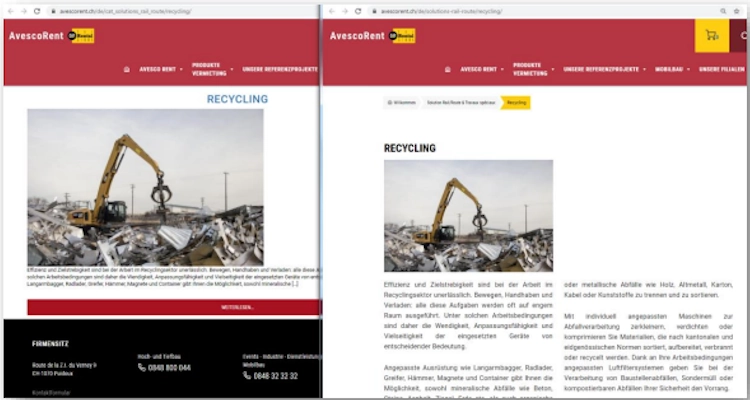Image resolution: width=750 pixels, height=400 pixels.
Task: Click the zoom magnifier in right address bar
Action: click(723, 11)
